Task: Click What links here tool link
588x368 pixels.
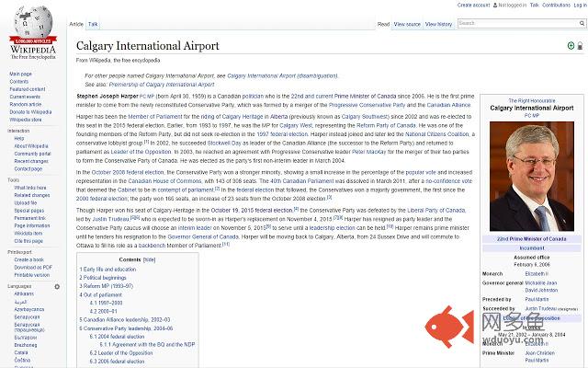Action: coord(30,188)
